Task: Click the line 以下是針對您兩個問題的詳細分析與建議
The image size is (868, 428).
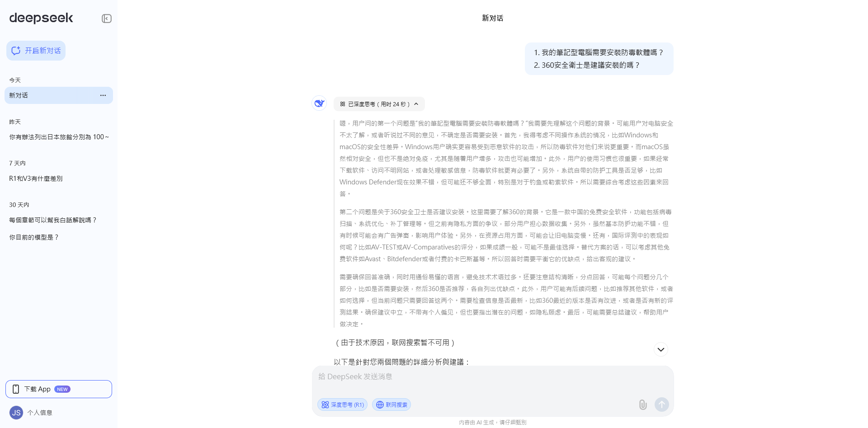Action: click(x=402, y=362)
